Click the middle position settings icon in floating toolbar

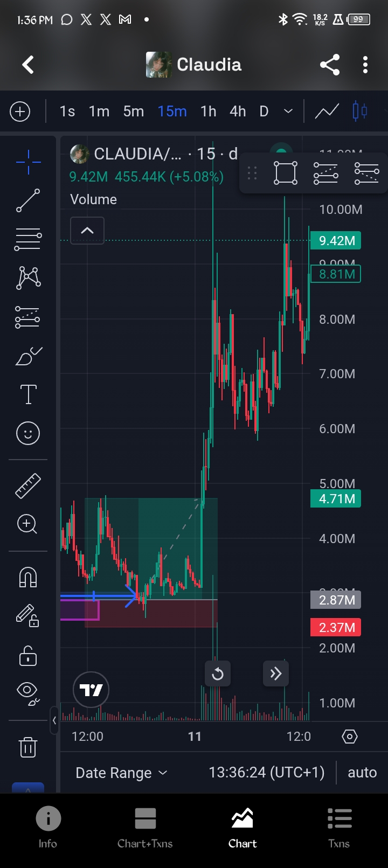pyautogui.click(x=326, y=173)
